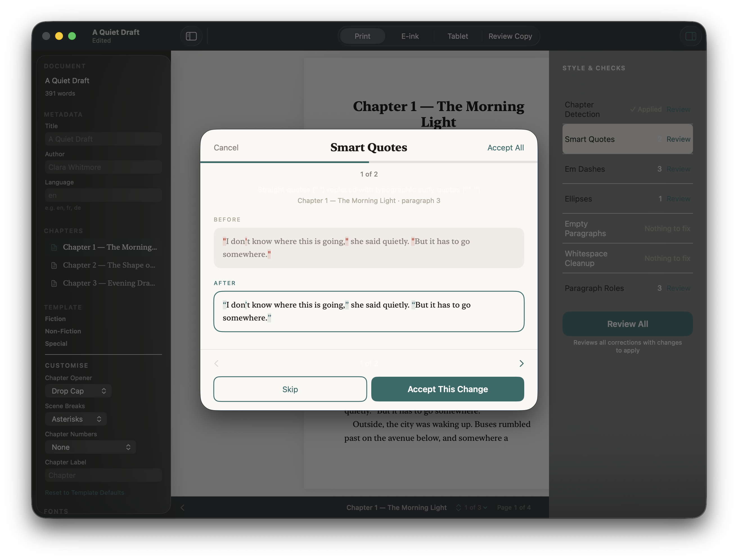This screenshot has width=738, height=560.
Task: Click Chapter 2 document icon in sidebar
Action: [x=54, y=265]
